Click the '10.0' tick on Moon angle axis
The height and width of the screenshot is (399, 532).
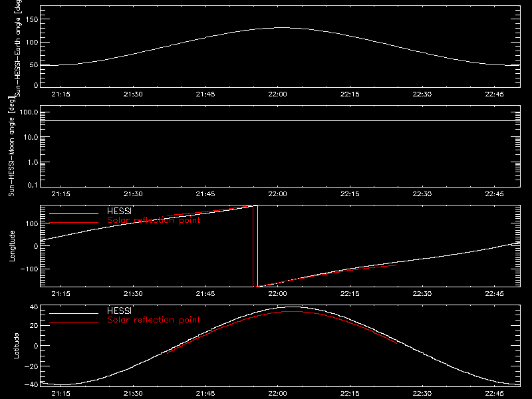point(31,138)
